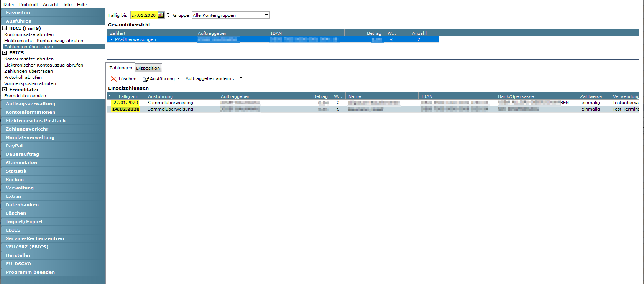The height and width of the screenshot is (284, 644).
Task: Select the SEPA-Überweisungen overview row
Action: [x=273, y=39]
